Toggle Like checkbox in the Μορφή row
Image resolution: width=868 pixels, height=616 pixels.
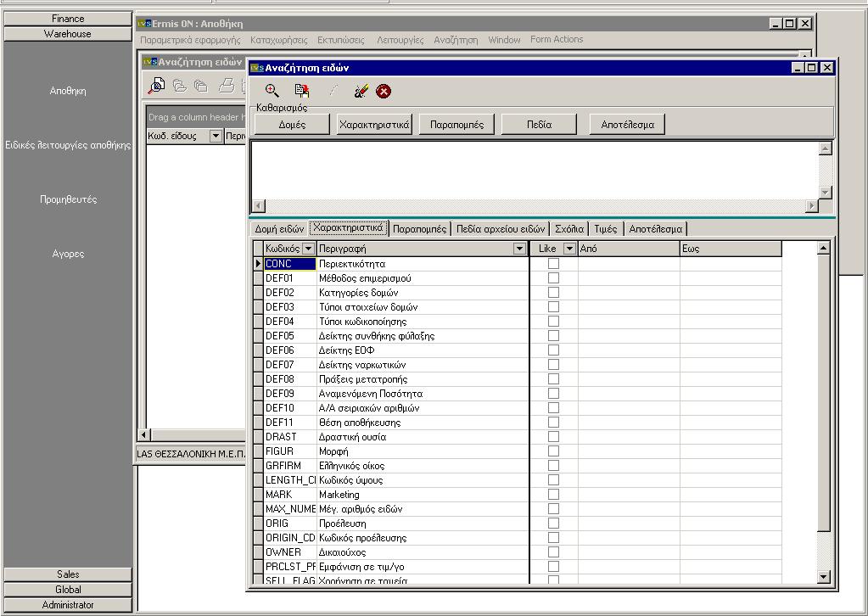(x=553, y=451)
